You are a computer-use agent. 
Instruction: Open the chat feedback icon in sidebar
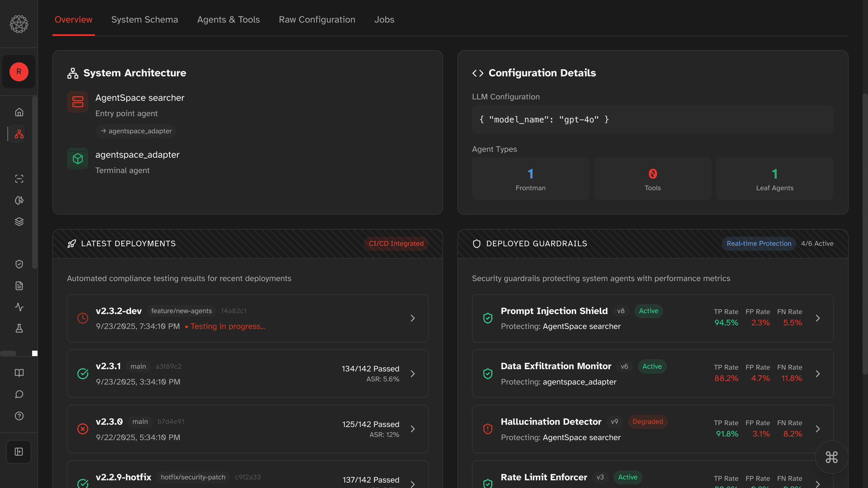tap(19, 394)
